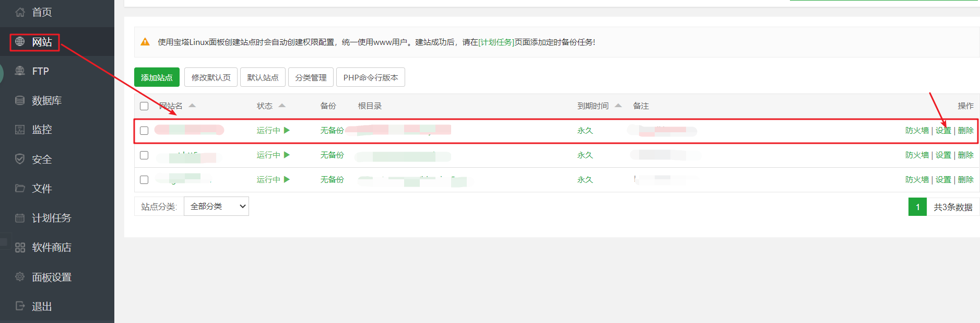Screen dimensions: 980x323
Task: Click the green play icon in third row status
Action: coord(287,179)
